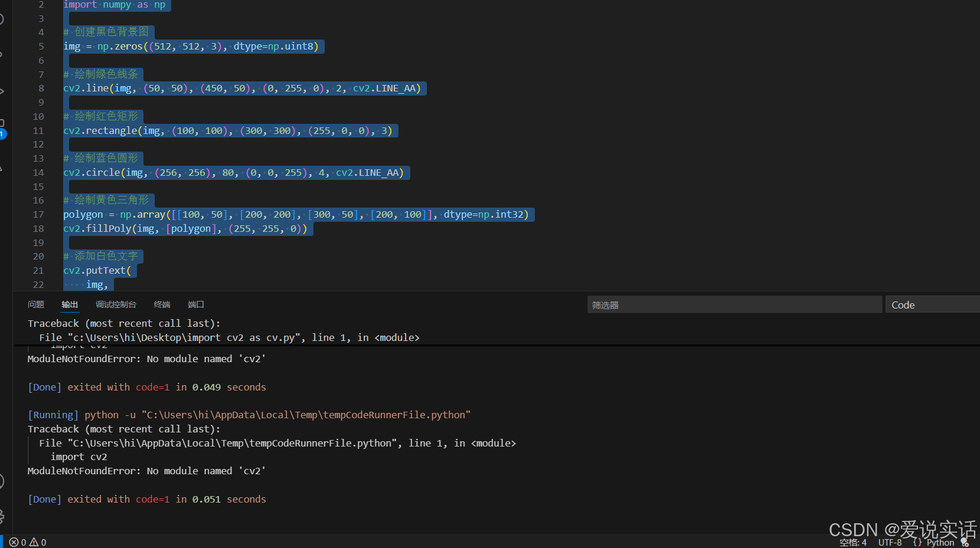Image resolution: width=980 pixels, height=548 pixels.
Task: Open the 问题 (Problems) panel tab
Action: [35, 304]
